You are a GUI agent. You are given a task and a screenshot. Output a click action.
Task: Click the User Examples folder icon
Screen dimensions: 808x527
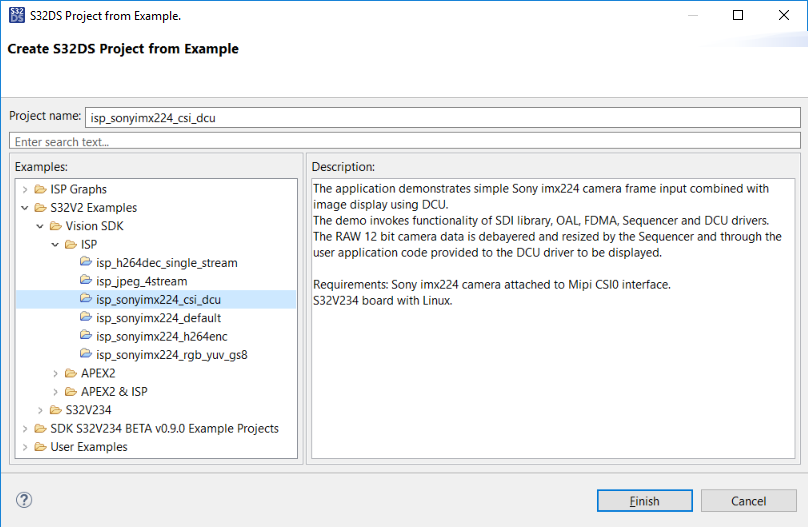40,447
